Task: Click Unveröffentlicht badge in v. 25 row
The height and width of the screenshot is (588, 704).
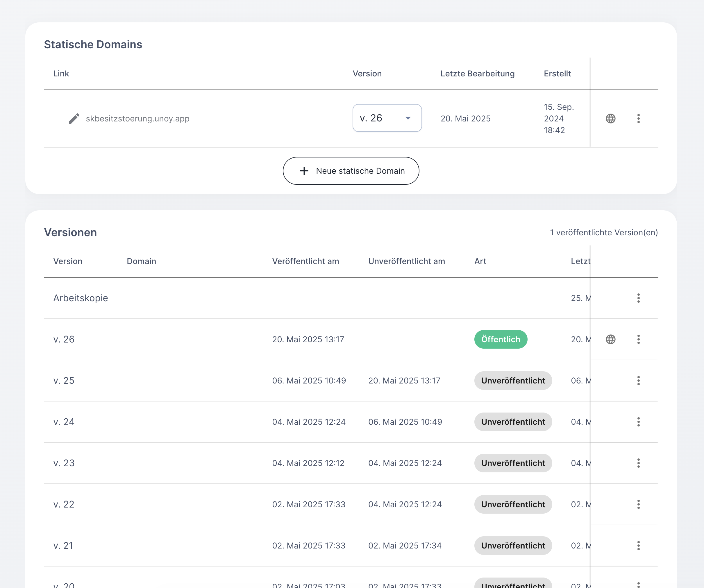Action: click(x=513, y=381)
